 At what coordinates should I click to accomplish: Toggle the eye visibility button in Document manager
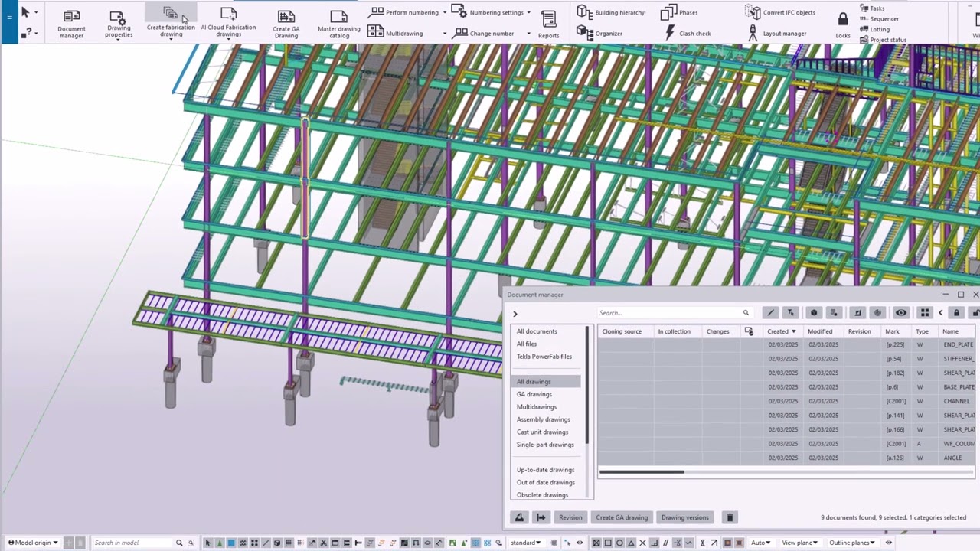tap(901, 312)
